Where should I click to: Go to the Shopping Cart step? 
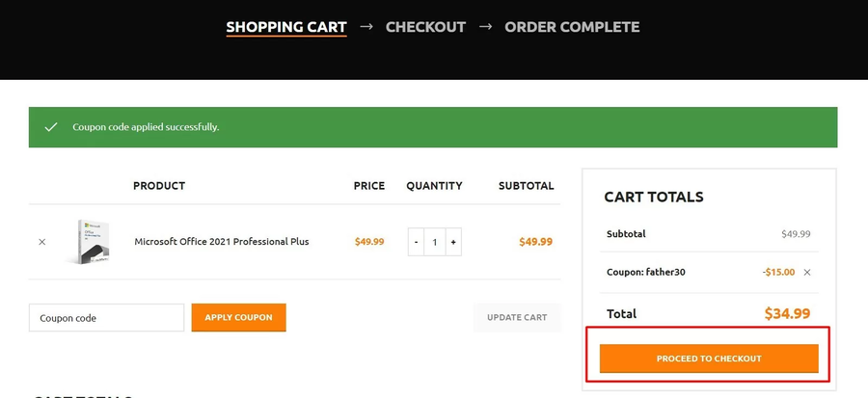tap(286, 27)
